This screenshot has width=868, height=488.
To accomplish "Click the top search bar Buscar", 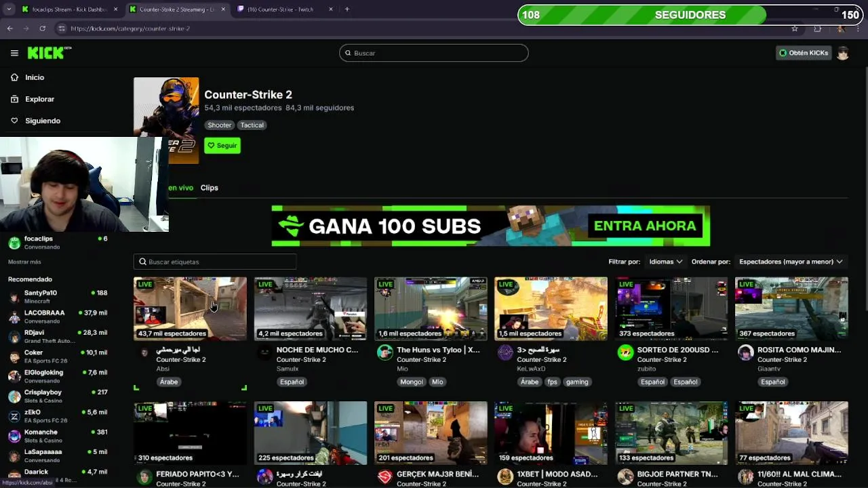I will click(x=434, y=53).
